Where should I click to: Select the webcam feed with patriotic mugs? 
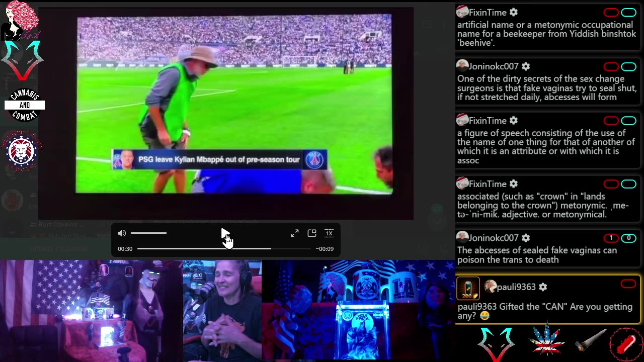point(358,311)
